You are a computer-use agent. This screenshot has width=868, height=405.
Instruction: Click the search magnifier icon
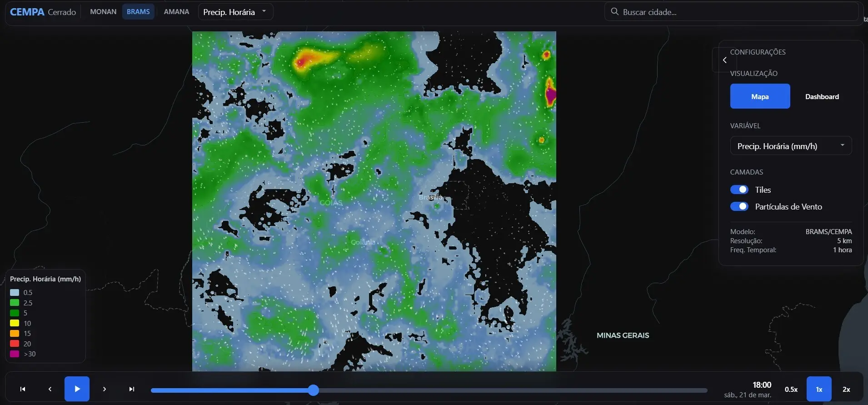pyautogui.click(x=614, y=12)
